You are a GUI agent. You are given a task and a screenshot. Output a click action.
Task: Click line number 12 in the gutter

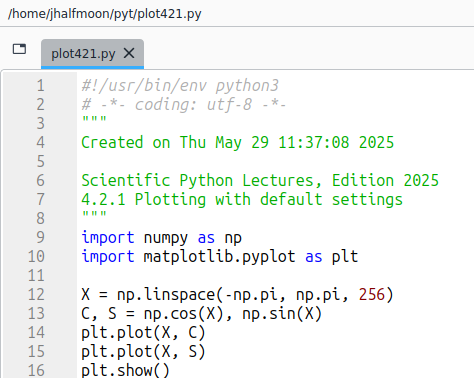[36, 295]
